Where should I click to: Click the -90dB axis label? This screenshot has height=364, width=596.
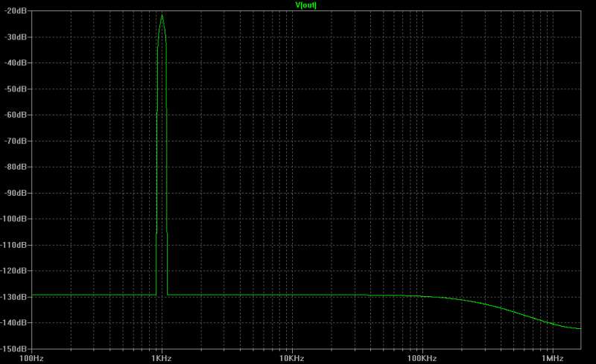16,193
